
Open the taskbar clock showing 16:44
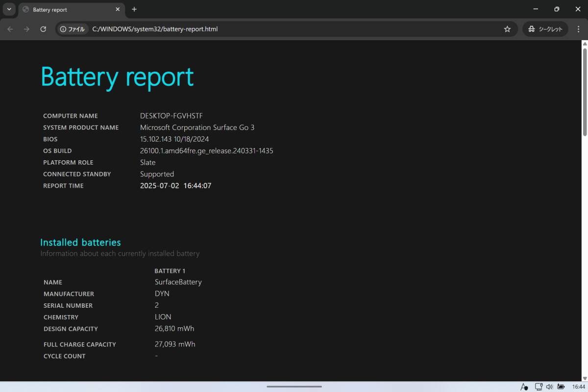coord(578,387)
